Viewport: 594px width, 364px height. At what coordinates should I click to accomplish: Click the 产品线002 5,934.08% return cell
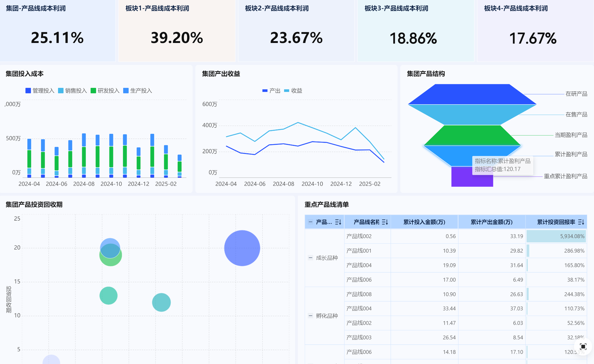pos(556,236)
